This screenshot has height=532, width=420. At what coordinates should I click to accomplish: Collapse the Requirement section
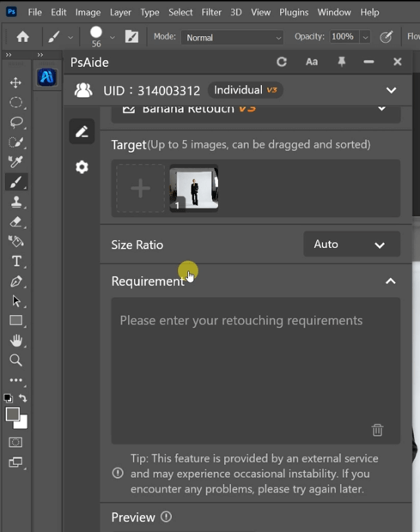point(391,281)
